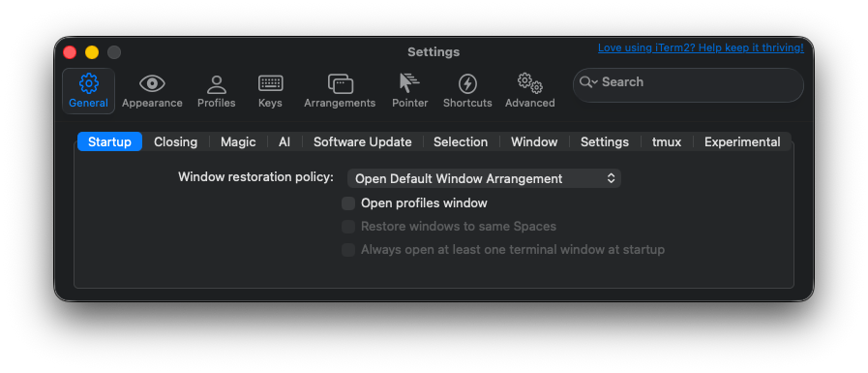The image size is (868, 373).
Task: Focus the Search field
Action: tap(688, 85)
